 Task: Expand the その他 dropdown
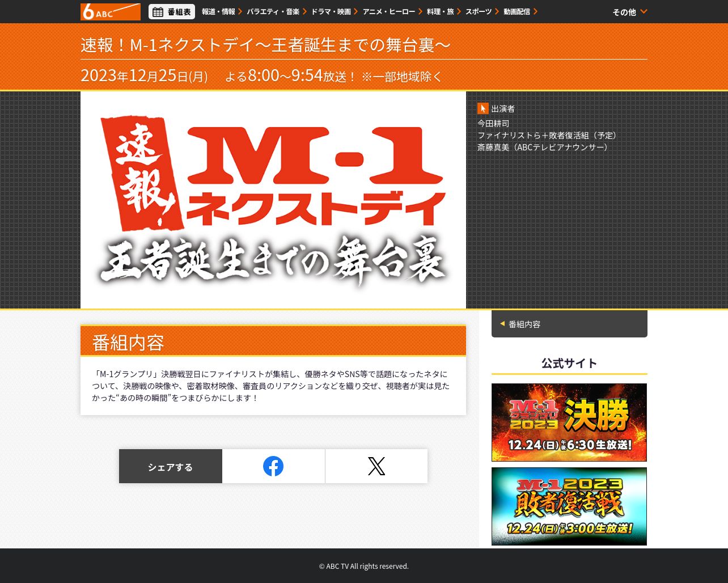coord(629,12)
